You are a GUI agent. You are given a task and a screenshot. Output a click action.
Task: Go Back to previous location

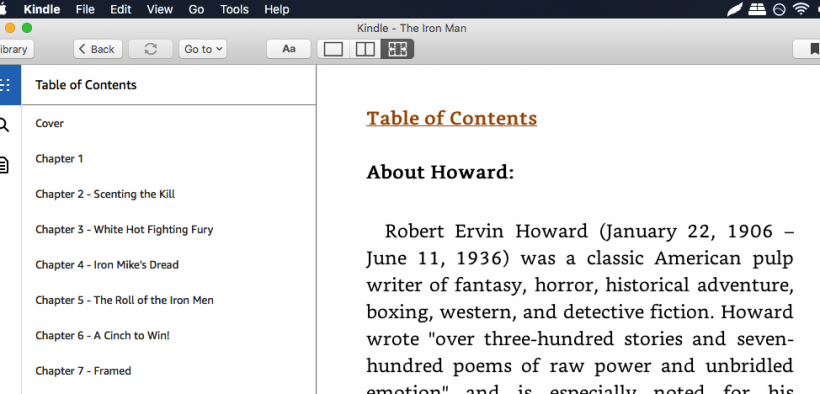point(98,49)
